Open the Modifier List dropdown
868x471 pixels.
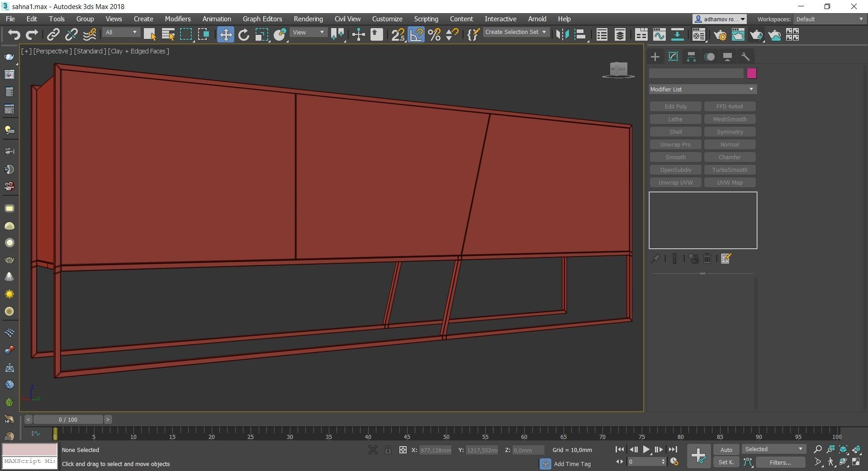pyautogui.click(x=703, y=89)
